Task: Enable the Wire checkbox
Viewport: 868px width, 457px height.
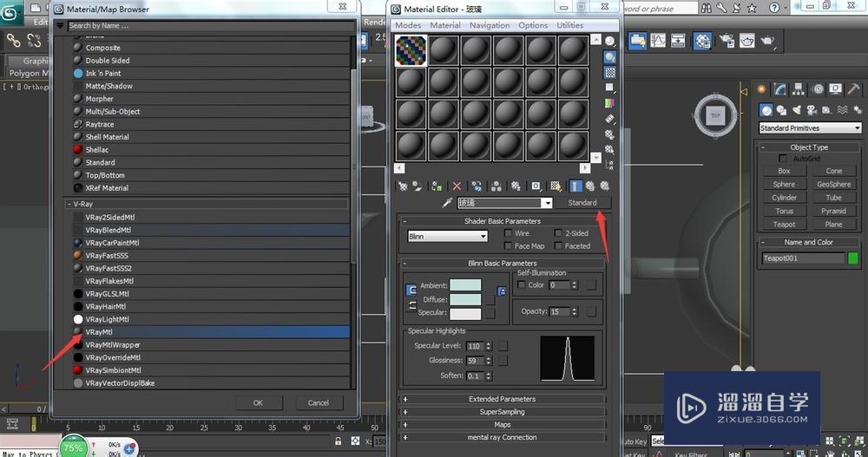Action: click(507, 233)
